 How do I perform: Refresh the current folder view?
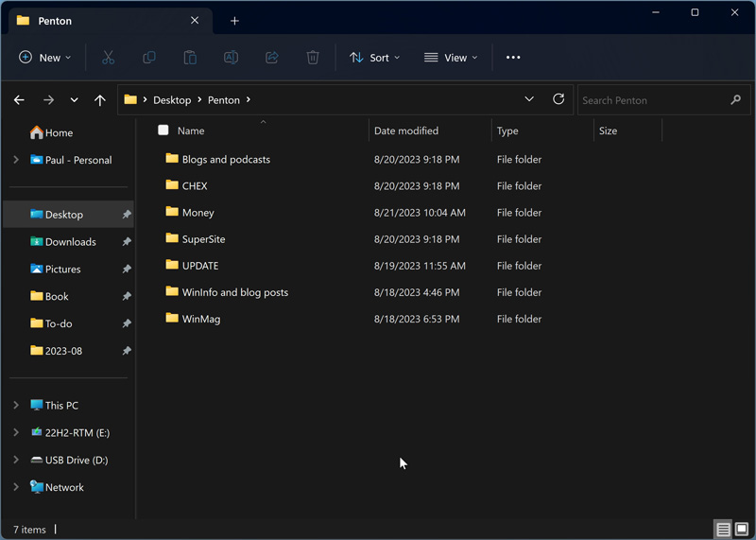click(558, 99)
